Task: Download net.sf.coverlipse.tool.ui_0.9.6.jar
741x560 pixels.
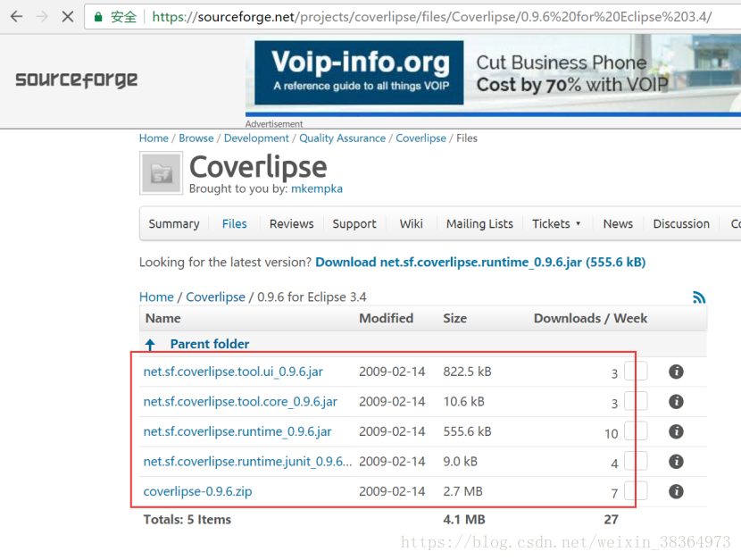Action: (233, 372)
